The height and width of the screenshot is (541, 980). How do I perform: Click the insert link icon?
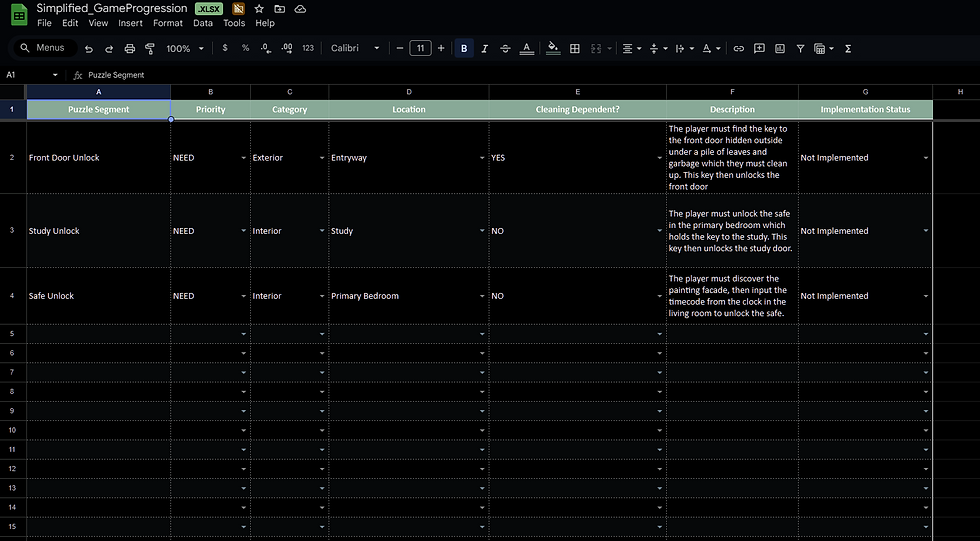pyautogui.click(x=739, y=48)
